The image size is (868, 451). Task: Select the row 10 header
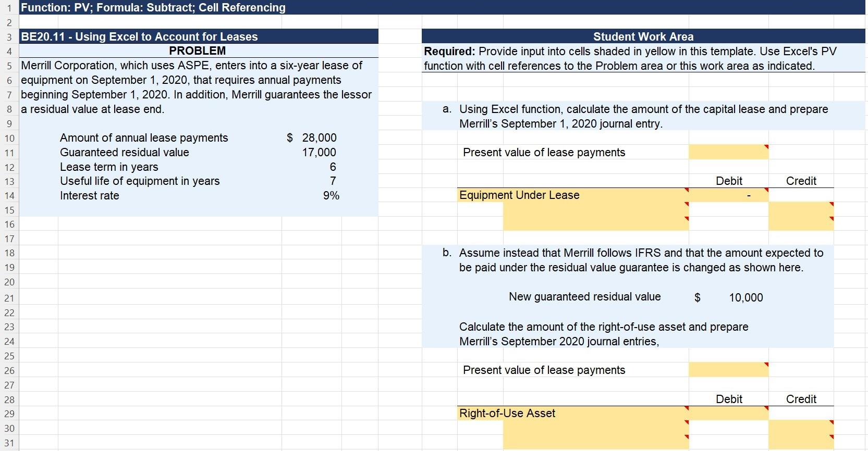pyautogui.click(x=9, y=138)
